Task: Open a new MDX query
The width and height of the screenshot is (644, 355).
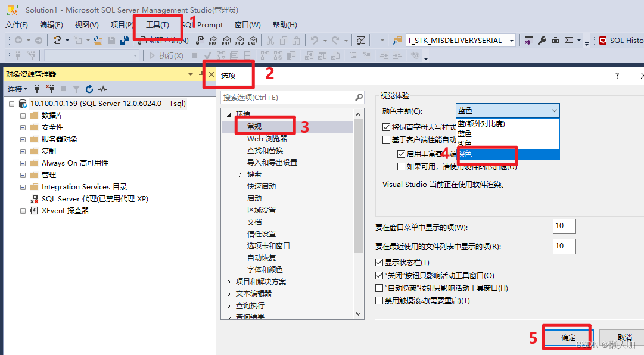Action: (213, 41)
